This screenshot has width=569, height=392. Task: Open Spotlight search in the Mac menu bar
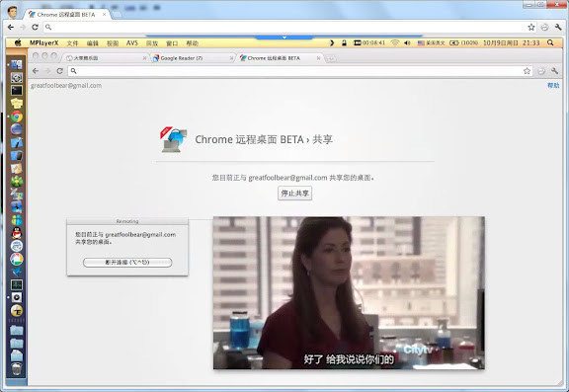click(x=550, y=42)
